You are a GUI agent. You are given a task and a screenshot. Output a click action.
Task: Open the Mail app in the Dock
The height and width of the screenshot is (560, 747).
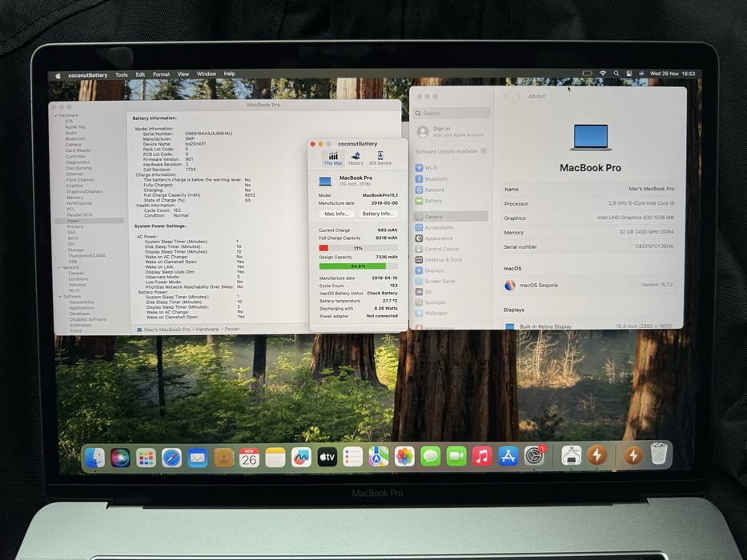point(197,458)
